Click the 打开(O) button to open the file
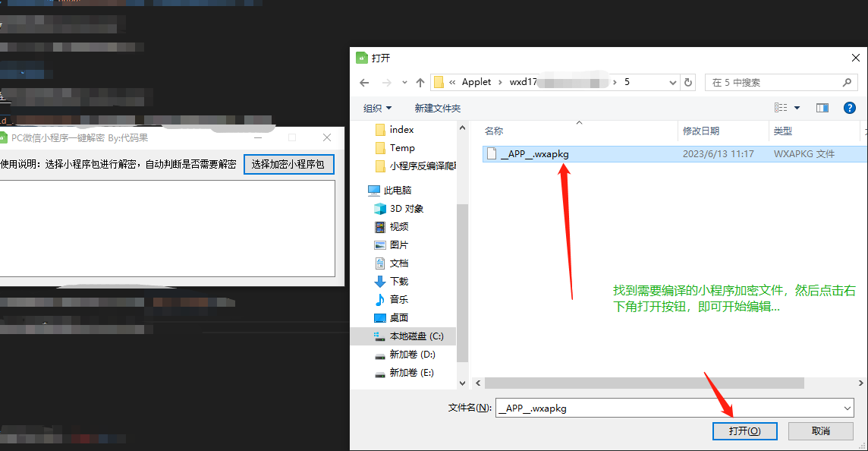Image resolution: width=868 pixels, height=451 pixels. (745, 430)
